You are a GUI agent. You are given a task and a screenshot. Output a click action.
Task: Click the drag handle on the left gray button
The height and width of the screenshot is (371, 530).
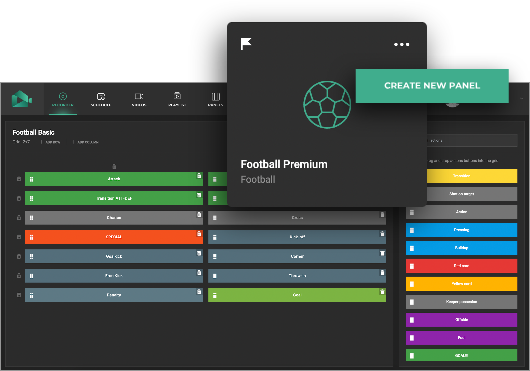(31, 218)
